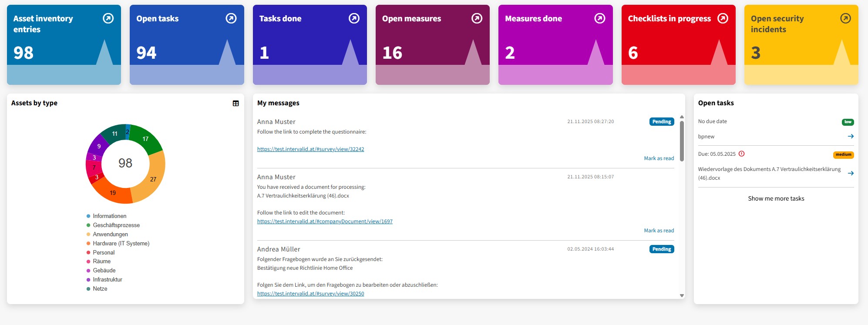Toggle the Personal legend entry
The image size is (868, 325).
101,253
